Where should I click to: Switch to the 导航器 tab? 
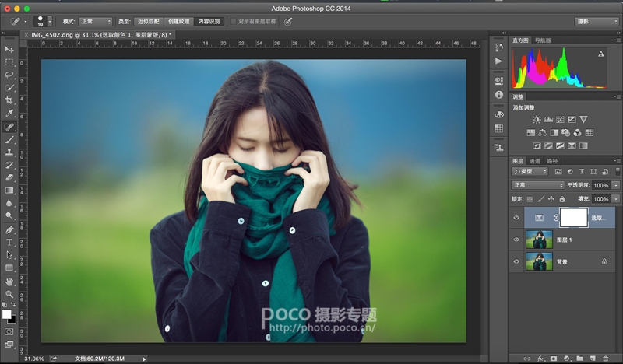(543, 40)
